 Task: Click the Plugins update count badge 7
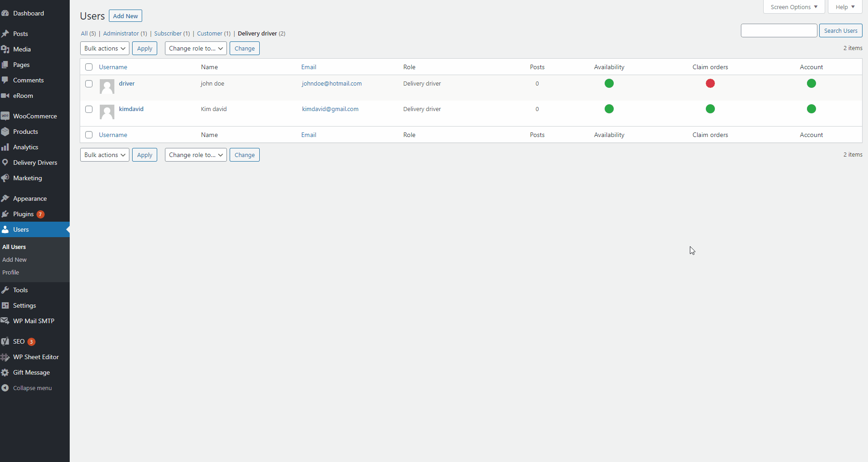41,214
